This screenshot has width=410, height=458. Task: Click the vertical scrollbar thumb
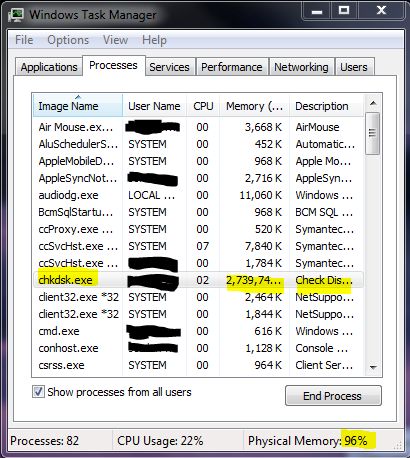coord(373,133)
